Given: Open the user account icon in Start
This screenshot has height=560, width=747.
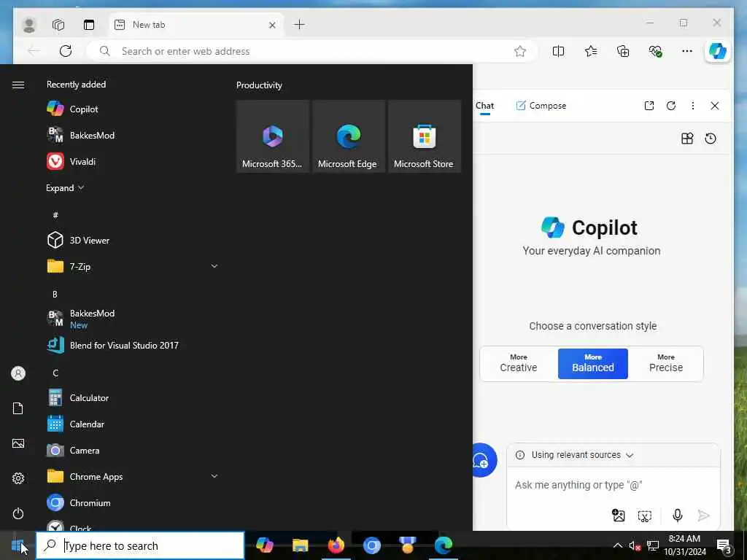Looking at the screenshot, I should tap(18, 373).
